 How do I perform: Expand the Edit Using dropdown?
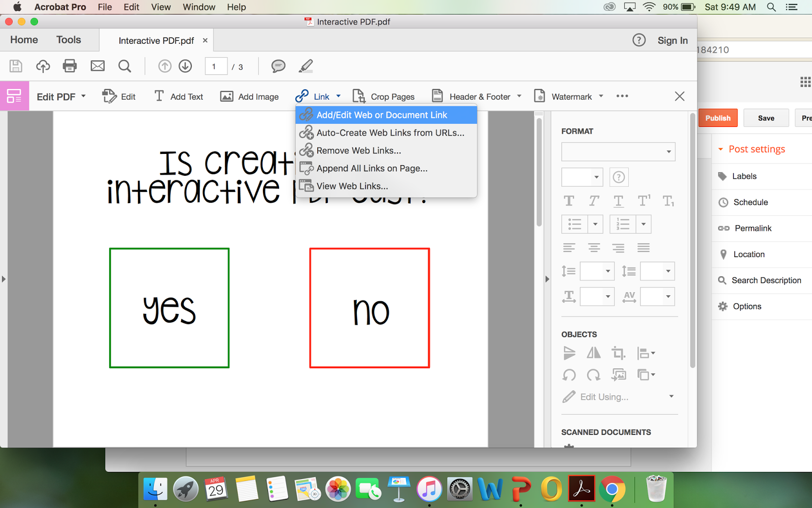tap(671, 397)
